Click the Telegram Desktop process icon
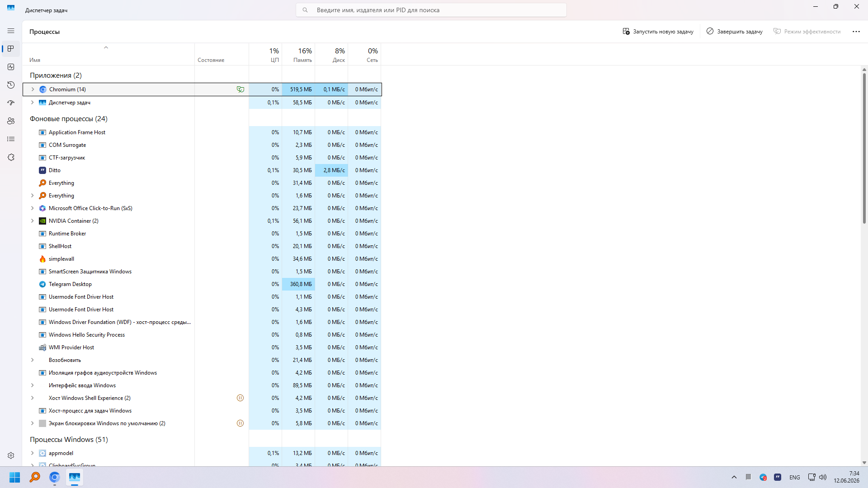 coord(42,284)
